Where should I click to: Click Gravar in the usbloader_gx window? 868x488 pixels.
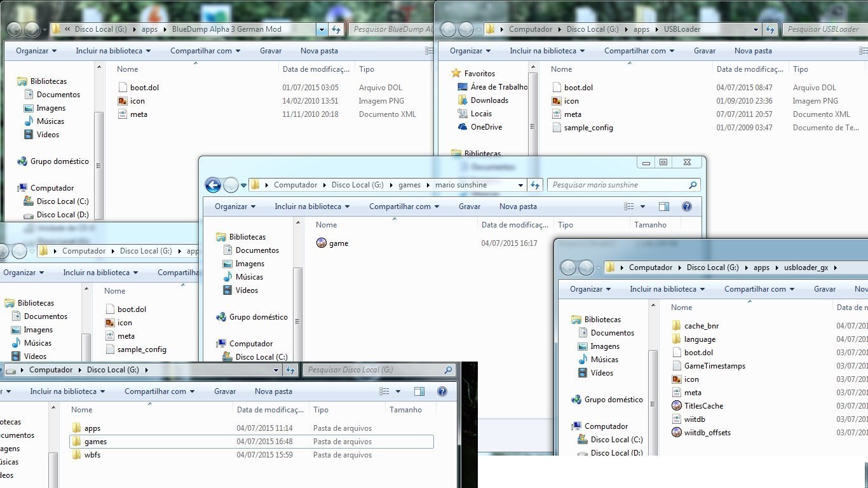825,289
